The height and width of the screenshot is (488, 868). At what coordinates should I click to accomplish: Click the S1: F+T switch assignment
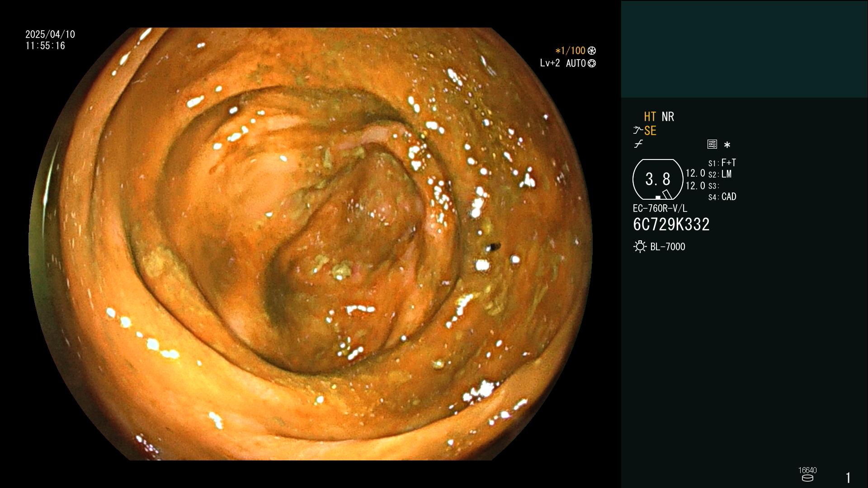point(722,163)
